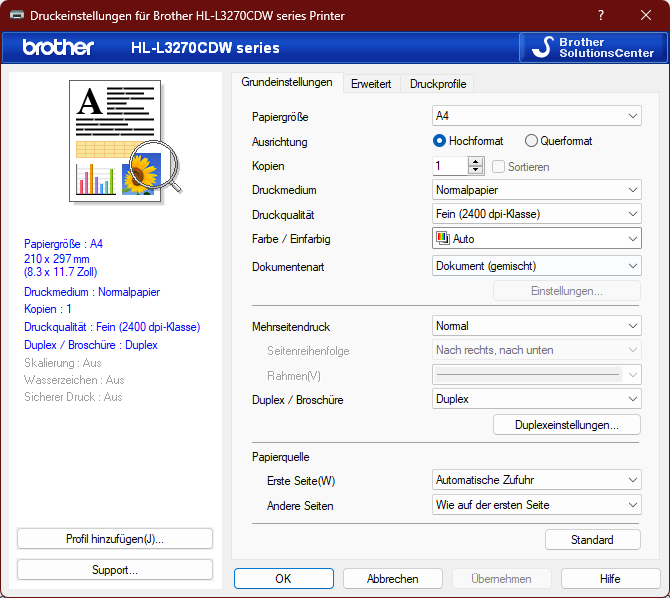The width and height of the screenshot is (670, 598).
Task: Open the Druckmedium dropdown
Action: tap(536, 190)
